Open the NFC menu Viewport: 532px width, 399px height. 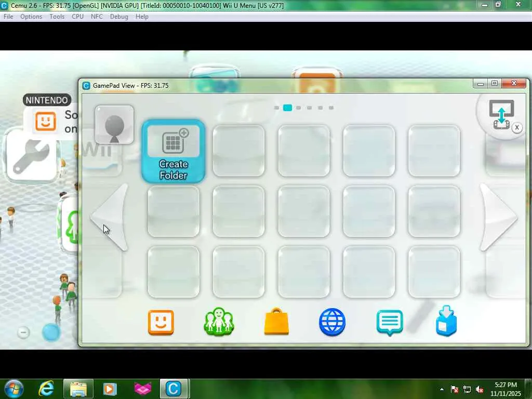(97, 17)
